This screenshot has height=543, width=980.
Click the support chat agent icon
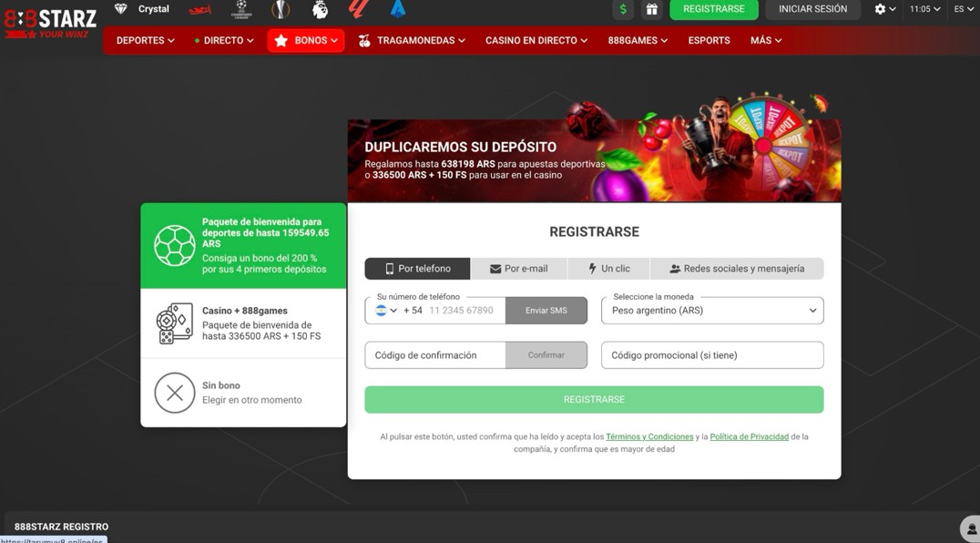tap(972, 529)
